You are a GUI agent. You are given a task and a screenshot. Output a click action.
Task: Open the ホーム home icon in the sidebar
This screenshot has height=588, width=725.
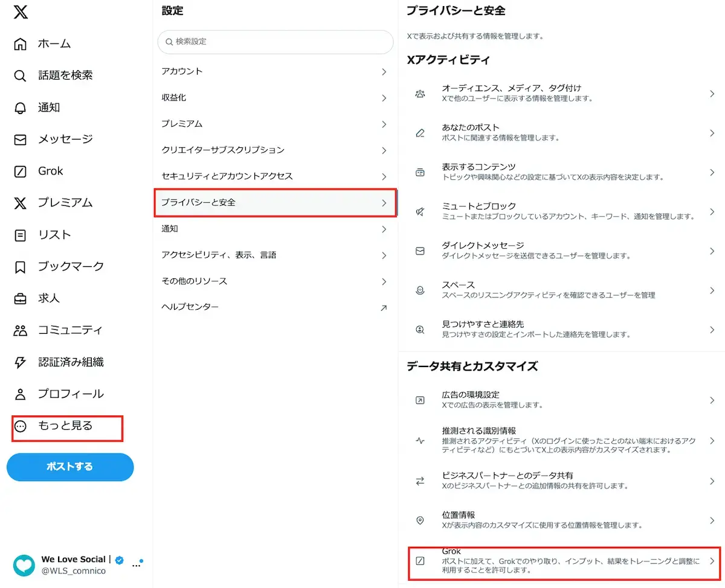20,44
